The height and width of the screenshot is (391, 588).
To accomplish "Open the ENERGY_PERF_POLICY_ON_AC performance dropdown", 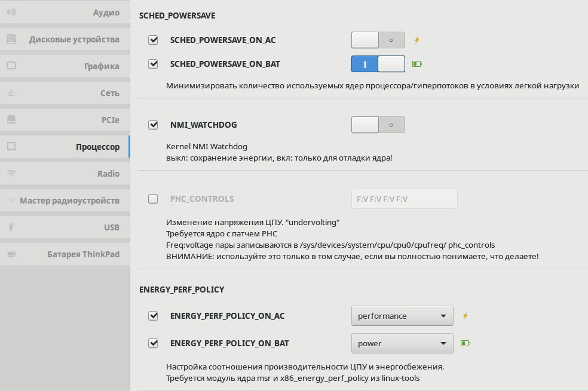I will pyautogui.click(x=402, y=316).
